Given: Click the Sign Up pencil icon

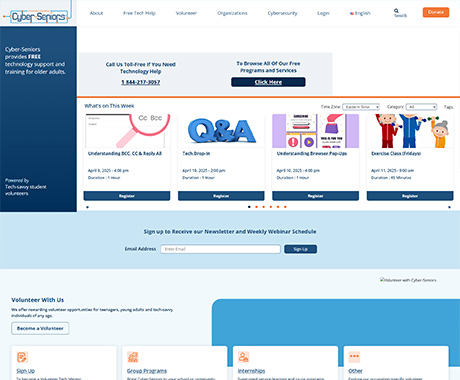Looking at the screenshot, I should pos(22,357).
